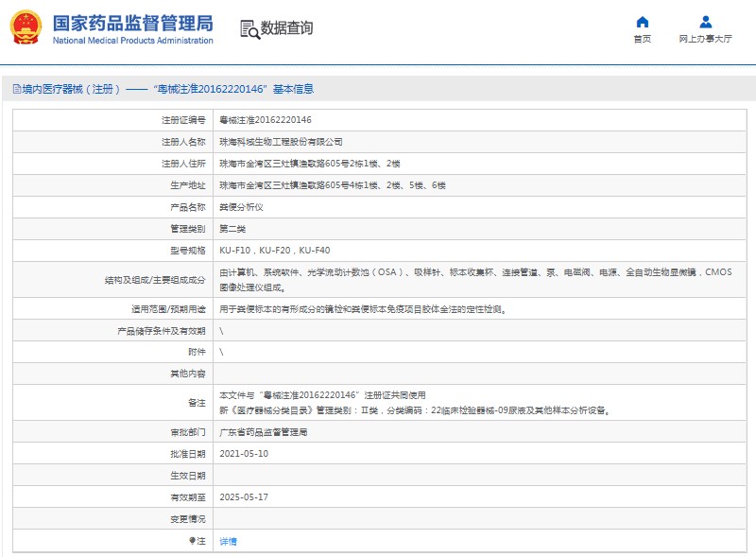The height and width of the screenshot is (557, 756).
Task: Select the structure text starting 由计算机
Action: click(476, 280)
